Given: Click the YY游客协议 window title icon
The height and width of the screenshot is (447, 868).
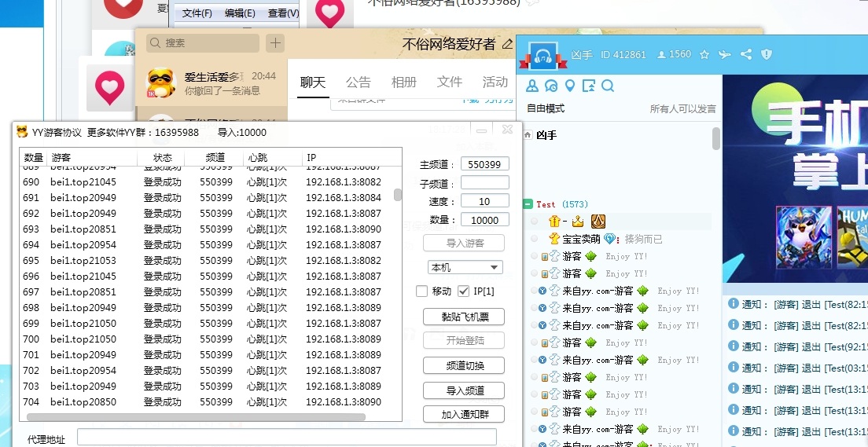Looking at the screenshot, I should (x=21, y=132).
